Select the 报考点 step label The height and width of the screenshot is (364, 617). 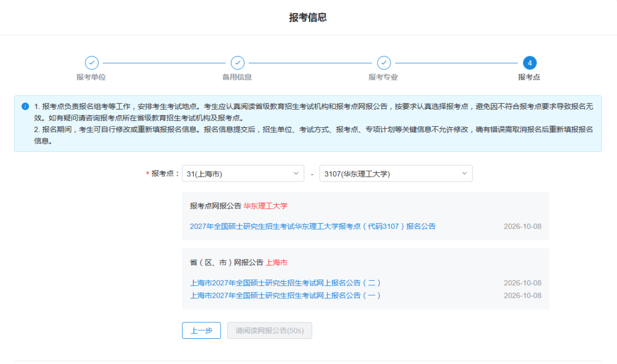[529, 77]
